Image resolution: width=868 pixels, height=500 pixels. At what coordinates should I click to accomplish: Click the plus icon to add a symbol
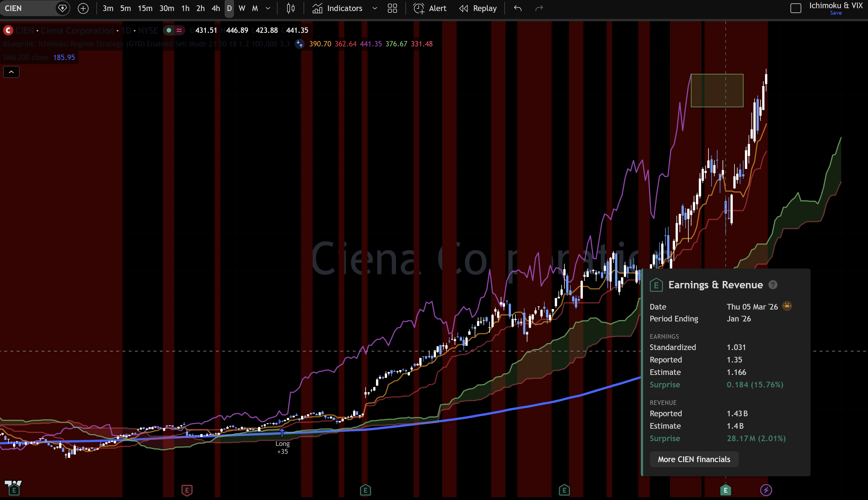pos(83,8)
